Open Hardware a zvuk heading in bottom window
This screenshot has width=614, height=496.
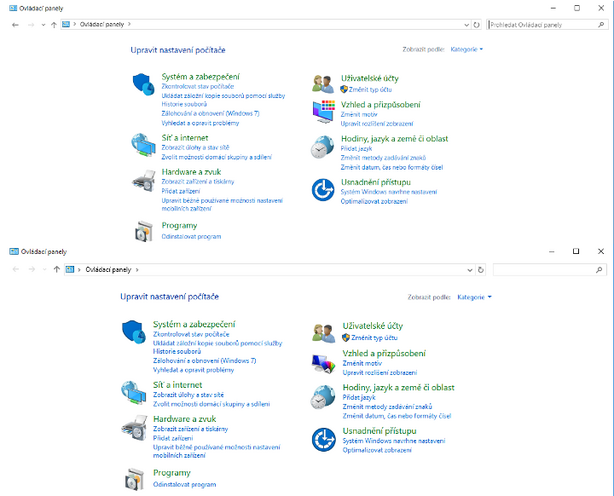tap(184, 419)
